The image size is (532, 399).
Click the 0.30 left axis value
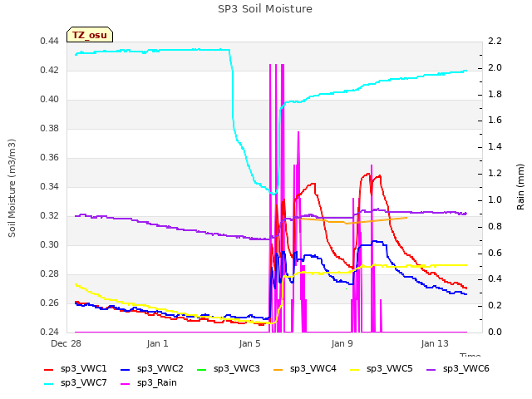click(x=49, y=244)
